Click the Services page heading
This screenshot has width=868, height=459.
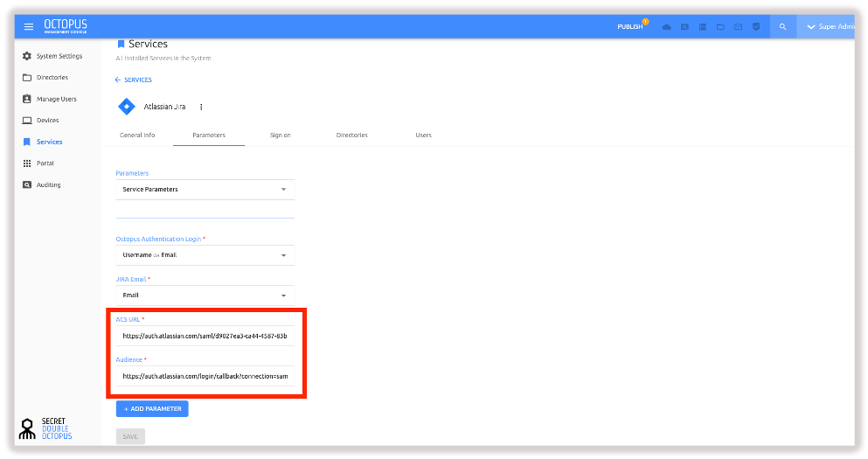[x=148, y=44]
